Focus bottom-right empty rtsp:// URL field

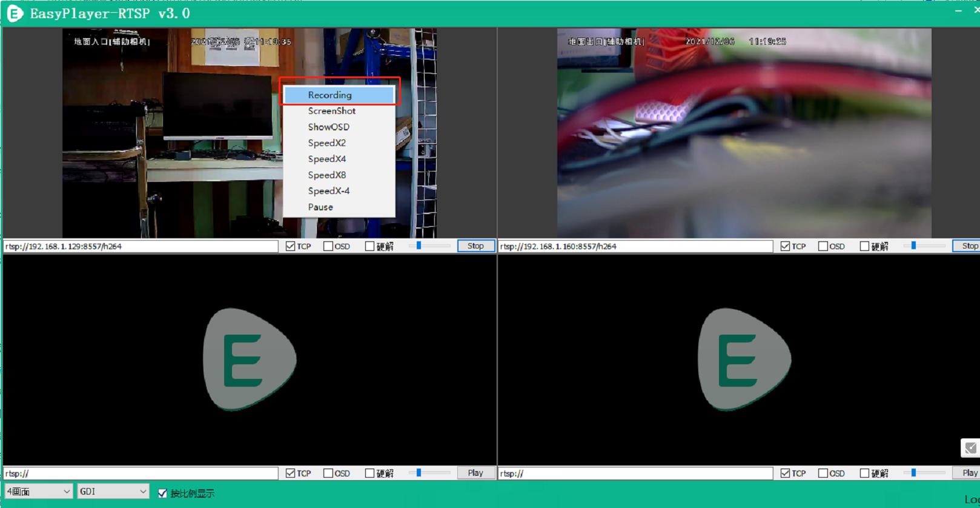coord(635,473)
